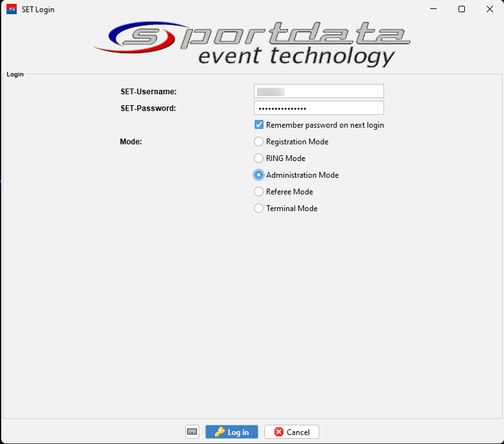Viewport: 504px width, 444px height.
Task: Select Administration Mode radio button
Action: [x=259, y=175]
